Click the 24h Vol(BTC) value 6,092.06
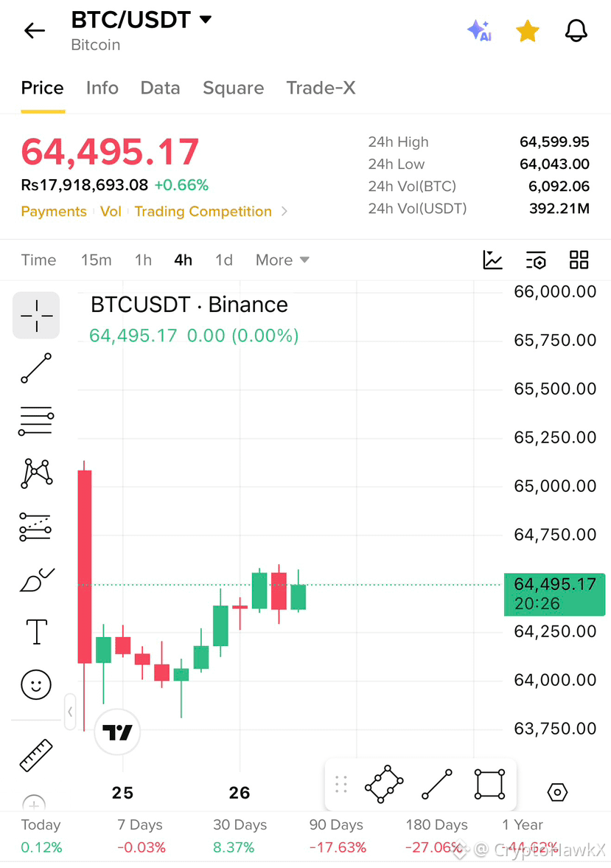Image resolution: width=611 pixels, height=868 pixels. coord(559,187)
